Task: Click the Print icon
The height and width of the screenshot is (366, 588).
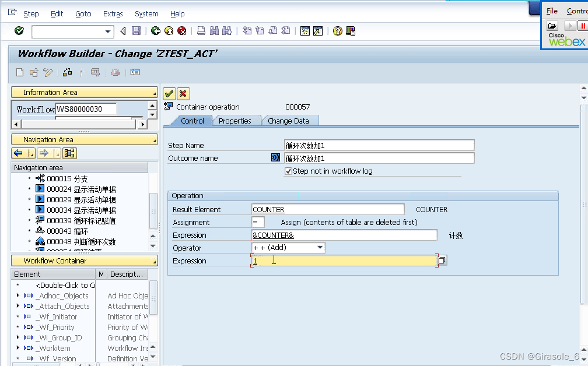Action: tap(201, 31)
